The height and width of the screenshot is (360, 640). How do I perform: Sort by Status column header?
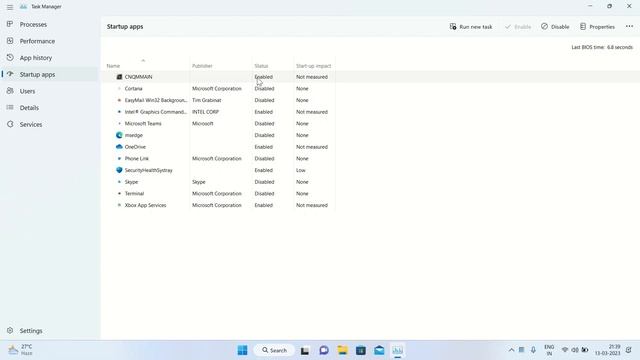[x=261, y=66]
